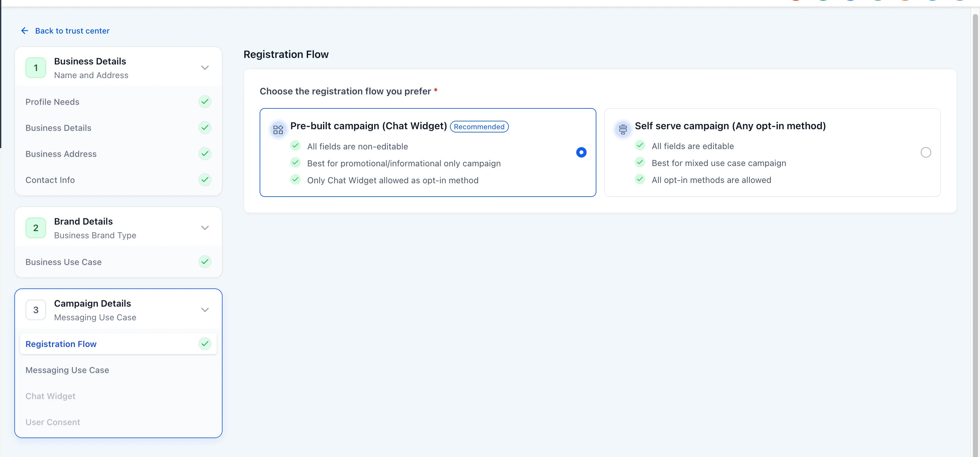Click the green checkmark beside Contact Info

coord(205,180)
